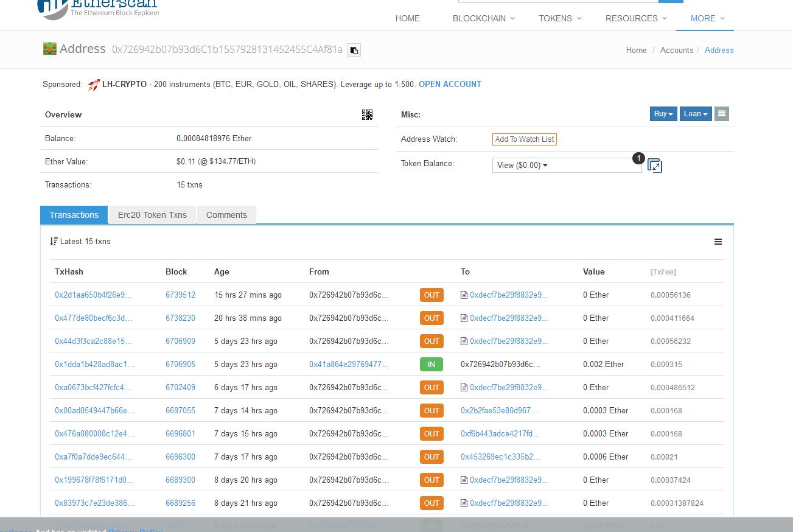This screenshot has width=793, height=532.
Task: Toggle the [TxFee] column header
Action: click(x=663, y=272)
